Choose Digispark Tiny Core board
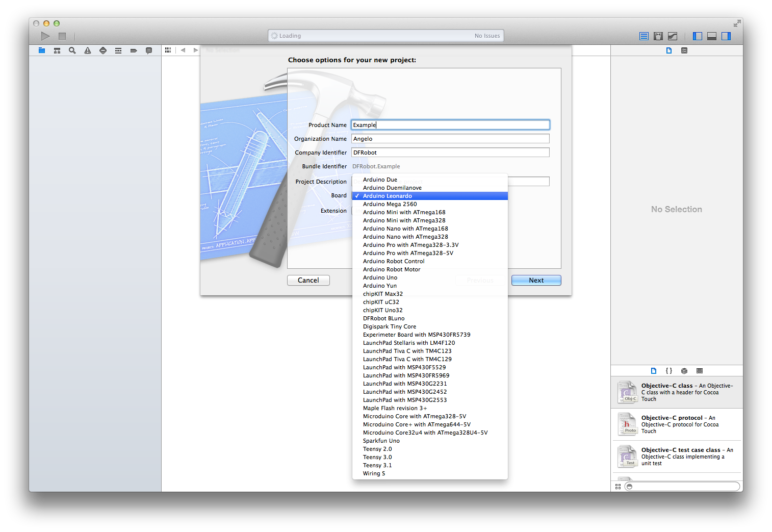This screenshot has width=772, height=532. pyautogui.click(x=430, y=326)
